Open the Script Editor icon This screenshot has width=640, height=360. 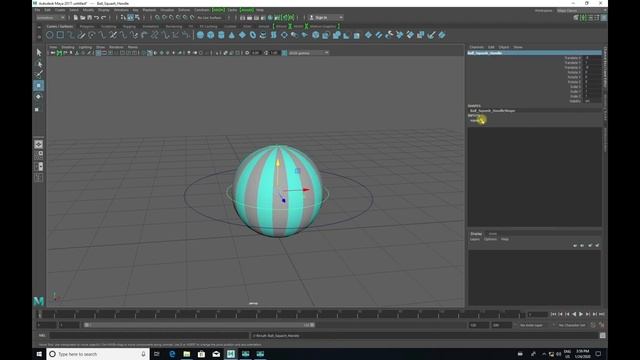[602, 336]
